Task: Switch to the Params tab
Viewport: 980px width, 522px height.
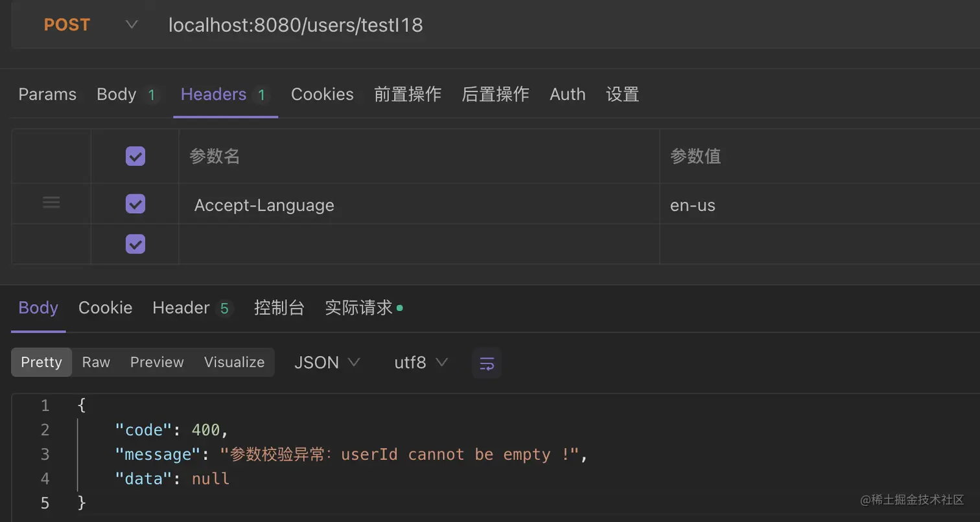Action: pyautogui.click(x=47, y=95)
